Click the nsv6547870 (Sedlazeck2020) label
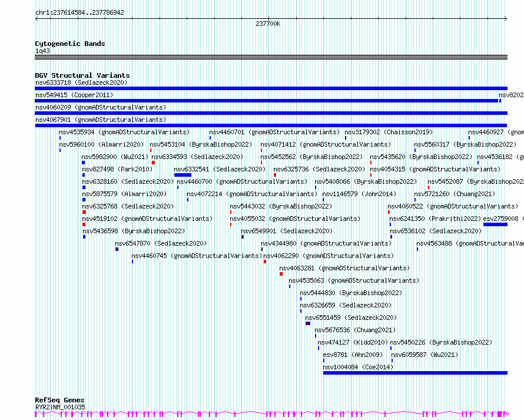 click(161, 243)
